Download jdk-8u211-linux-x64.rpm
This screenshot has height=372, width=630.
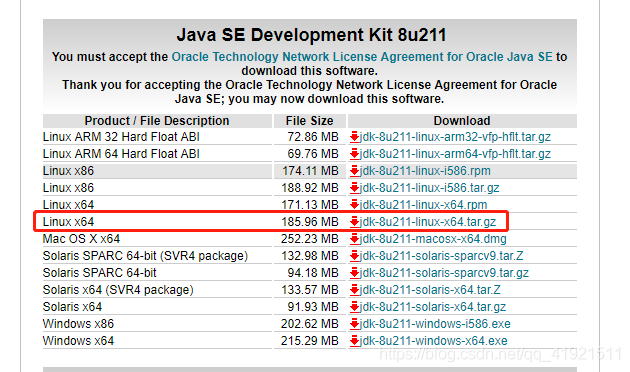423,204
